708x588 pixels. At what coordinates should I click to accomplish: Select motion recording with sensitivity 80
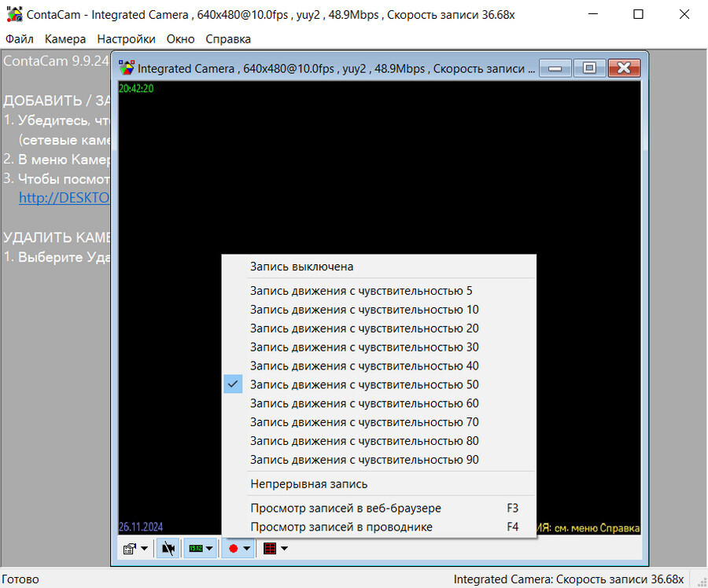pos(379,441)
